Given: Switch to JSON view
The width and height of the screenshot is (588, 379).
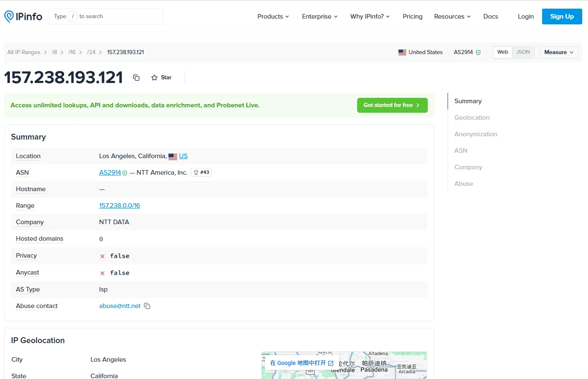Looking at the screenshot, I should 523,52.
